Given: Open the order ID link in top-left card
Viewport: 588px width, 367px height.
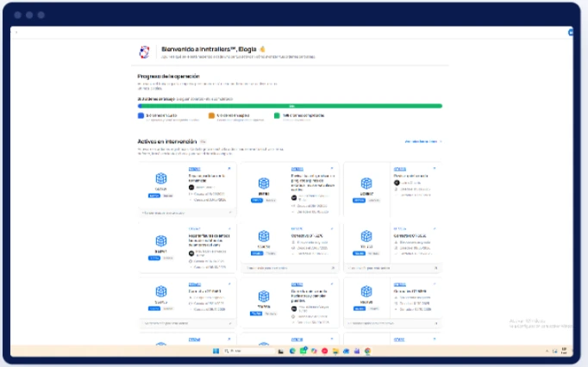Looking at the screenshot, I should point(194,169).
